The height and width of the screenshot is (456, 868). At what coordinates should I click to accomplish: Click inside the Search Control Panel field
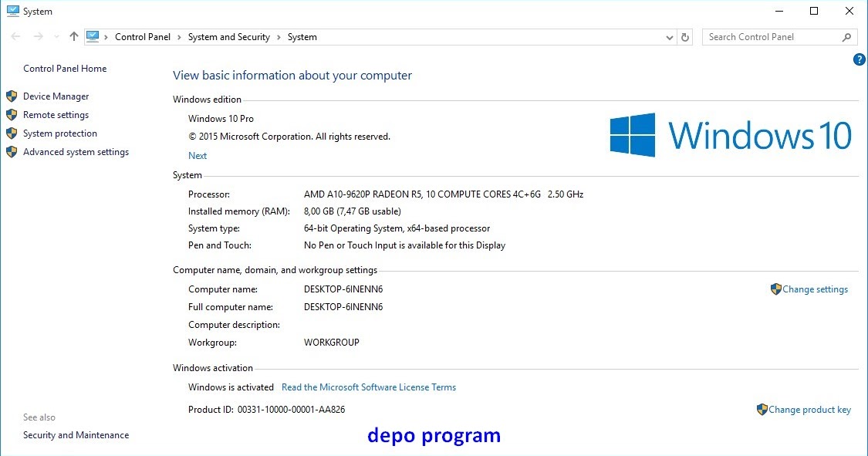click(x=764, y=36)
